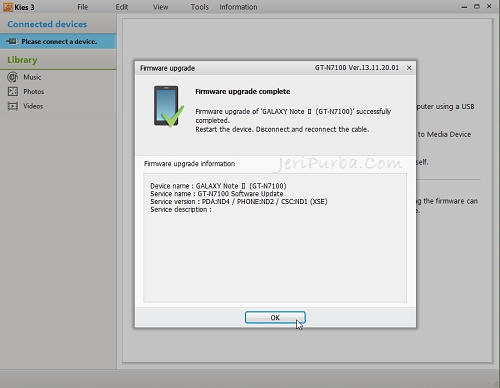Click 'GT-N7100 Ver.13.11.20.01' title text

tap(357, 68)
